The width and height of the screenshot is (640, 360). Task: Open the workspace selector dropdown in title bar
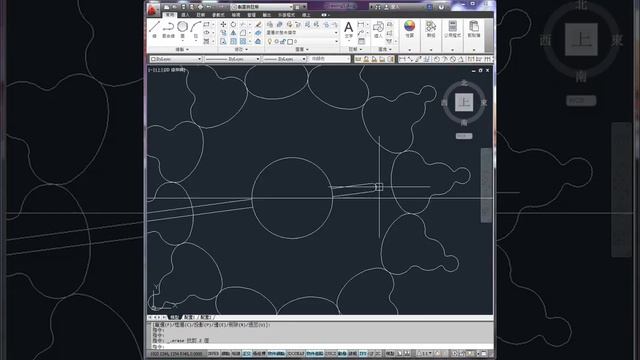(x=262, y=7)
